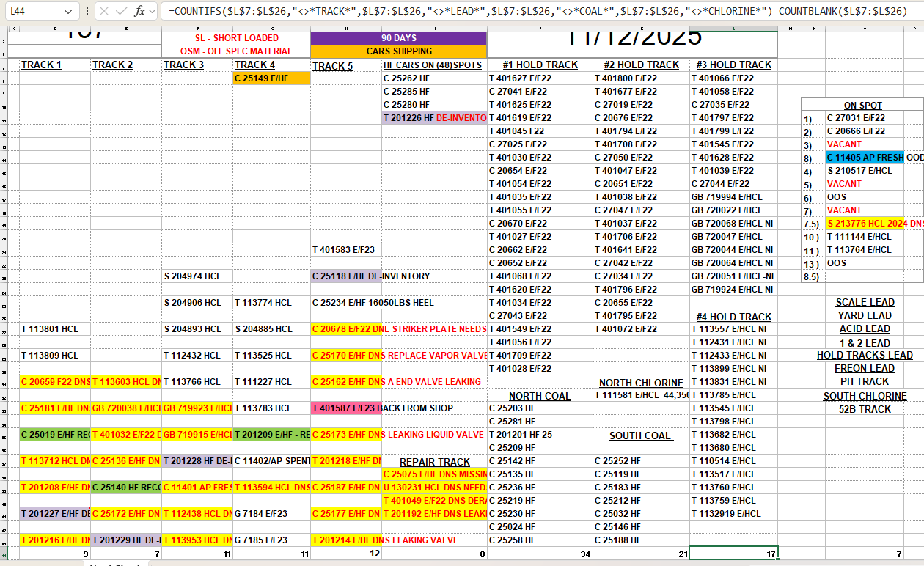This screenshot has width=924, height=566.
Task: Select the NORTH CHLORINE heading
Action: coord(641,383)
